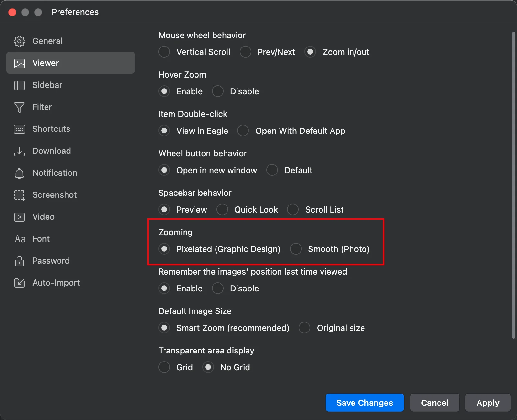This screenshot has height=420, width=517.
Task: Enable Hover Zoom
Action: tap(164, 91)
